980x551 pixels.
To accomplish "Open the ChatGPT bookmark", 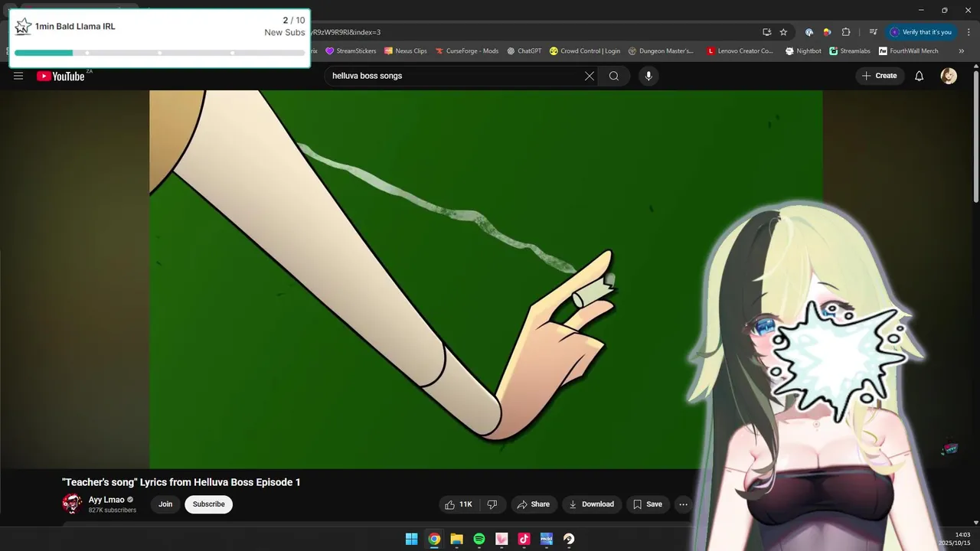I will [x=524, y=51].
